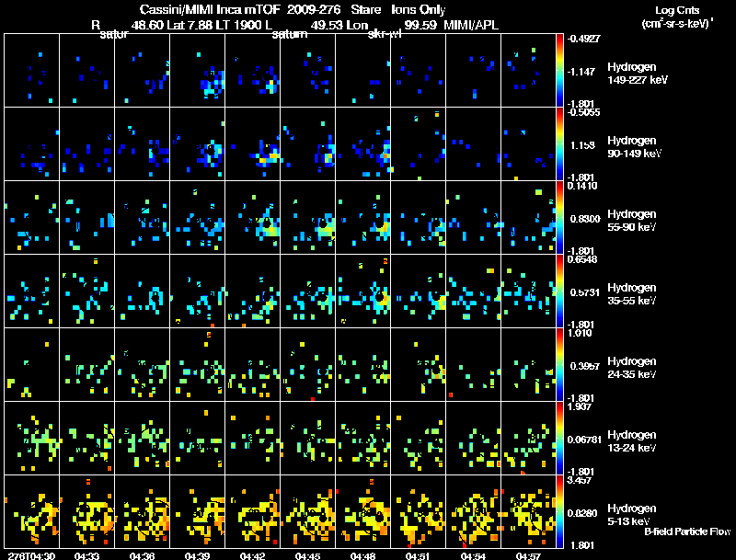Select the 'Hydrogen 24-35 keV' row label
Screen dimensions: 736x560
point(631,368)
